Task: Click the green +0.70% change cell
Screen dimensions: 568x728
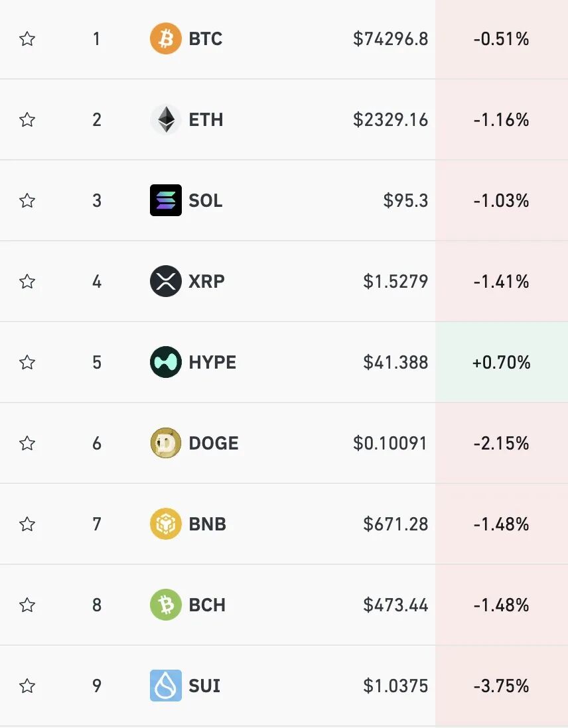Action: [x=502, y=362]
